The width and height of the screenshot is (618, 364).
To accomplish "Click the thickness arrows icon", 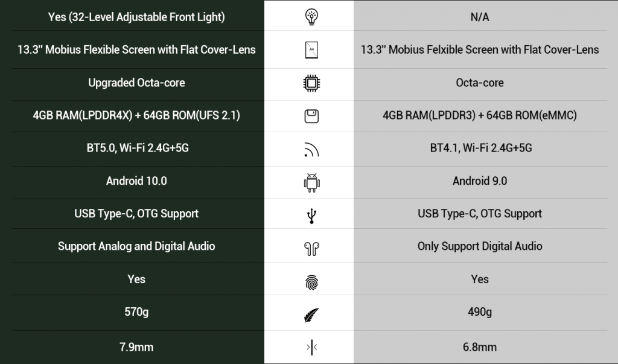I will 312,348.
